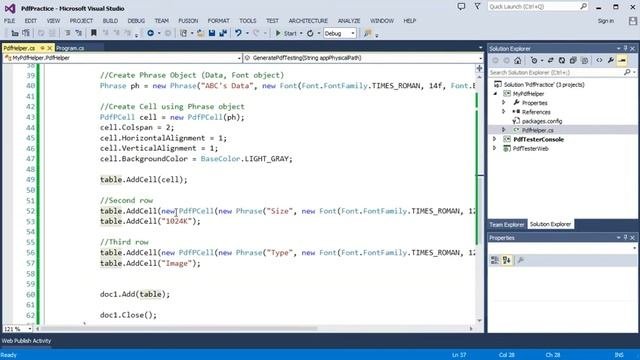640x360 pixels.
Task: Click the Sync with Active Document icon
Action: point(550,60)
